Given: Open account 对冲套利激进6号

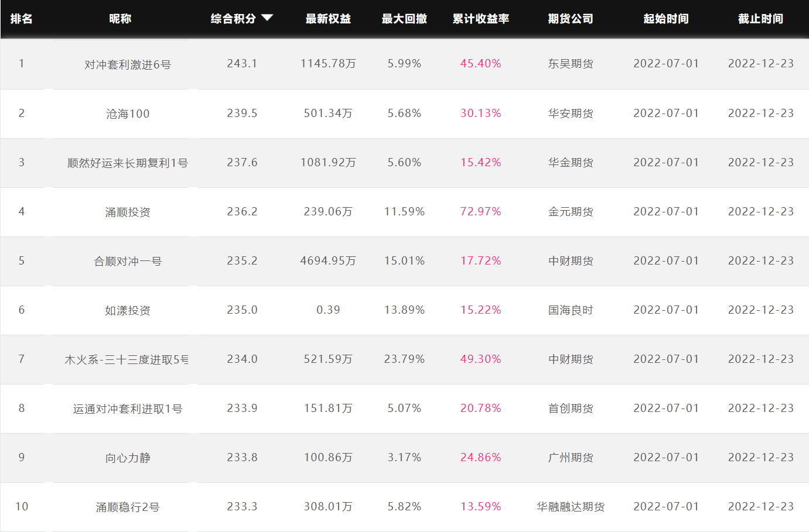Looking at the screenshot, I should pyautogui.click(x=128, y=64).
